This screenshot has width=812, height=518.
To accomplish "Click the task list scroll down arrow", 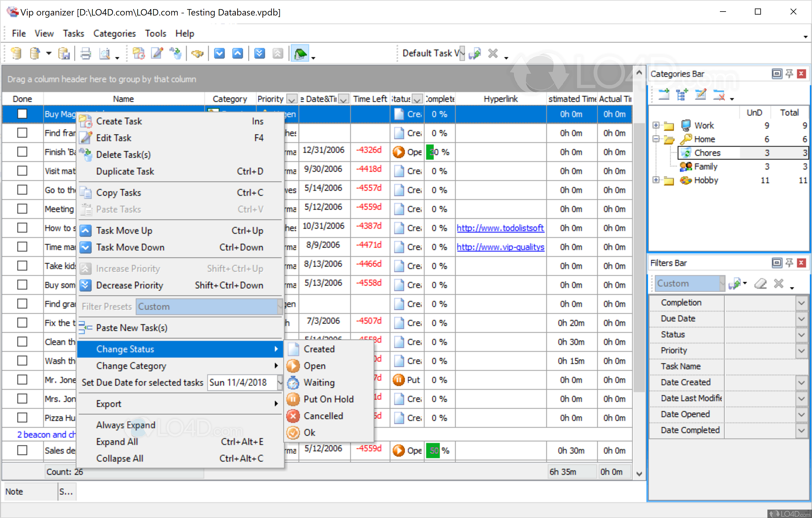I will [639, 474].
